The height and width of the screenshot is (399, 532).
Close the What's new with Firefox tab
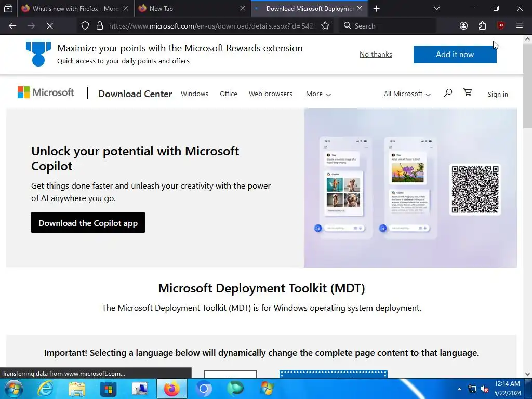pyautogui.click(x=126, y=9)
